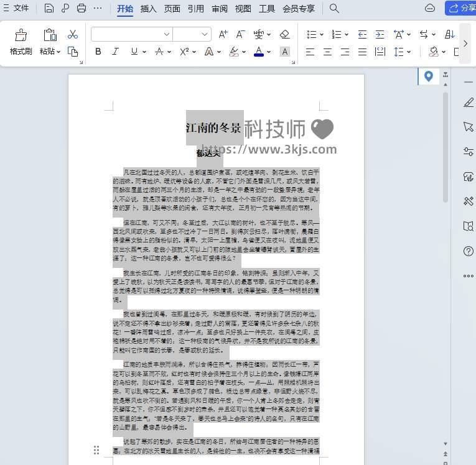476x465 pixels.
Task: Click the vertical scrollbar thumb
Action: coord(446,147)
